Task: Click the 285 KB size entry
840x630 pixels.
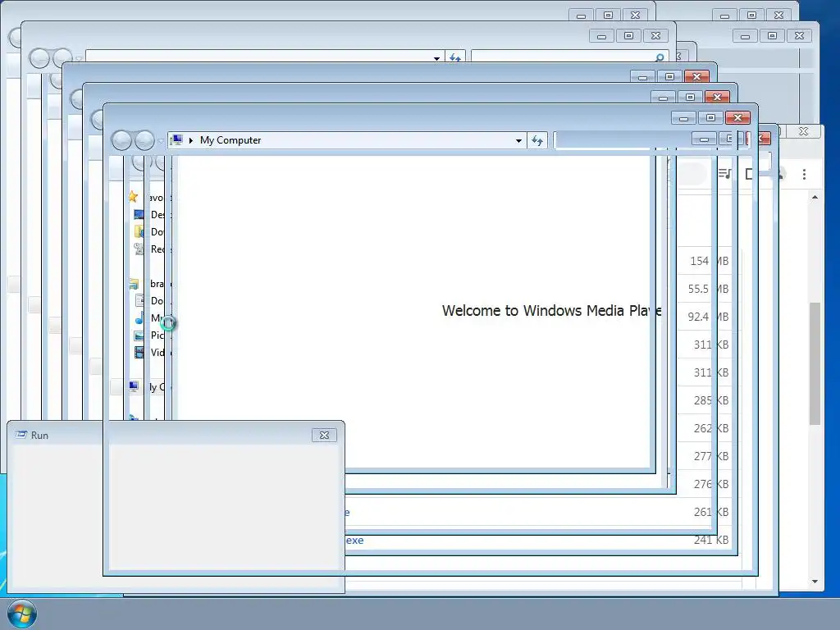Action: coord(711,400)
